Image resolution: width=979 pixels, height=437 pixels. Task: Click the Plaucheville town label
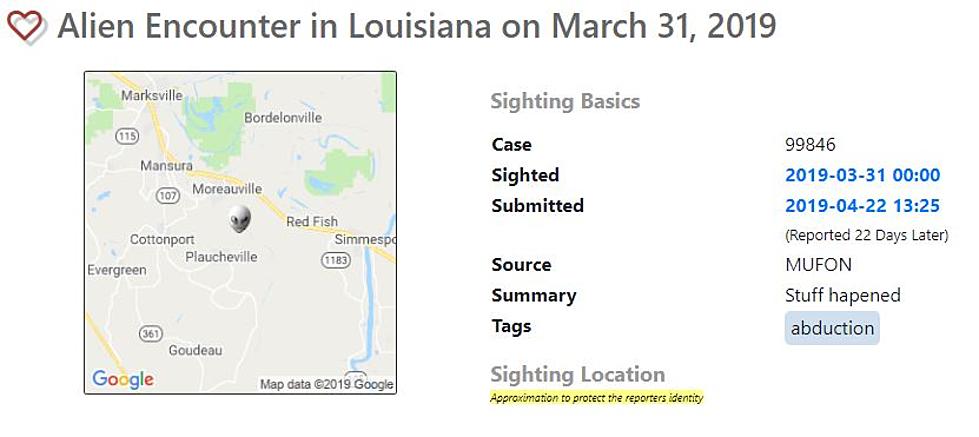222,257
